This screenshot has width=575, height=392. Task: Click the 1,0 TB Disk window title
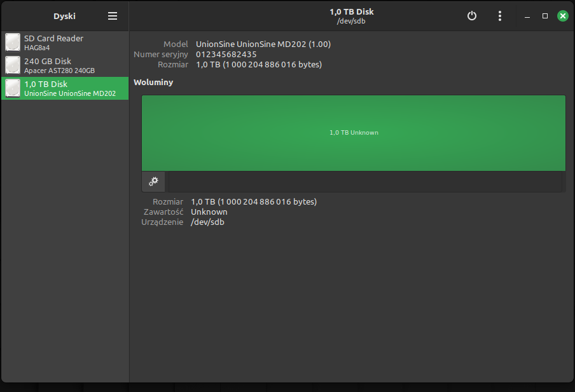click(x=351, y=11)
